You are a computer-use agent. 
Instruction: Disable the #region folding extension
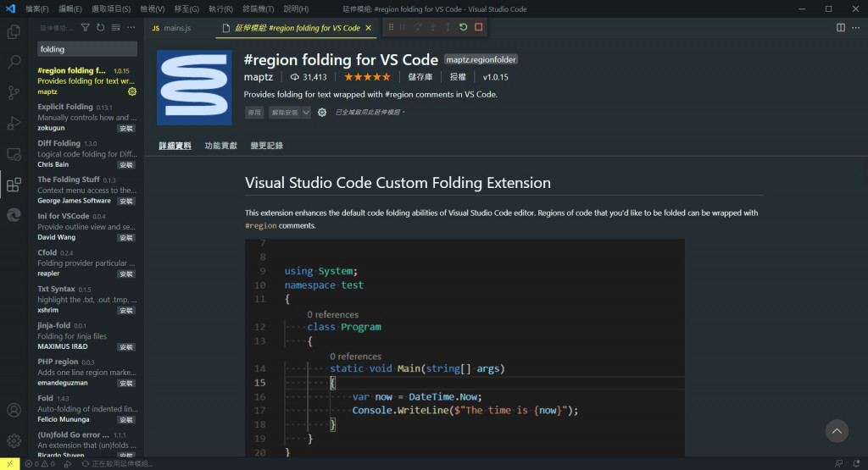coord(254,112)
